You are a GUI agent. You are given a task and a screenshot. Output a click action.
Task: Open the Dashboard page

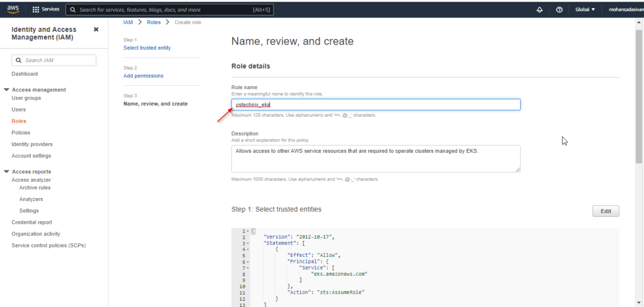pyautogui.click(x=25, y=74)
